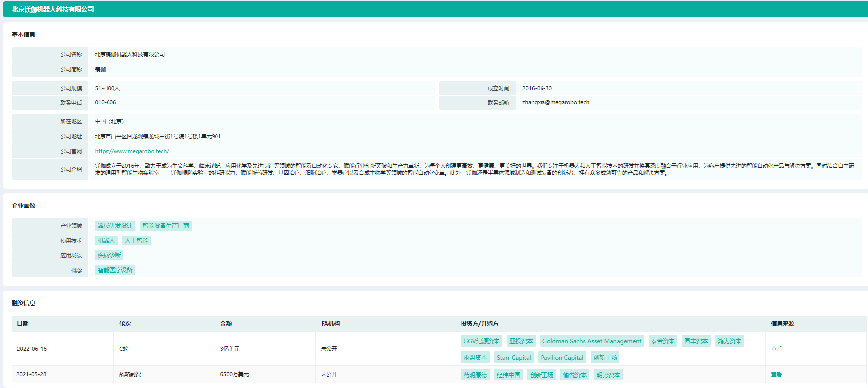This screenshot has width=868, height=388.
Task: Click the 智能医疗设备 concept tag
Action: 115,270
